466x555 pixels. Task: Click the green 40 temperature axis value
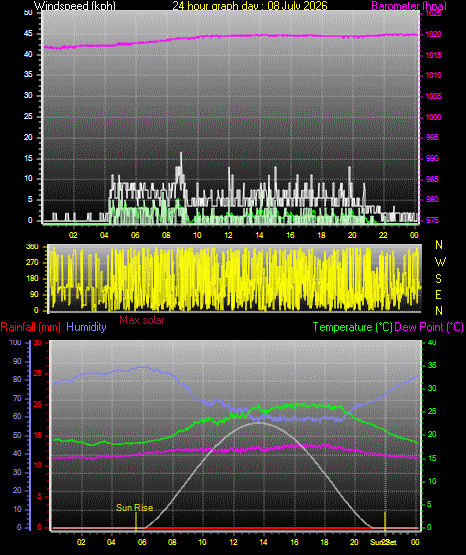pos(432,343)
